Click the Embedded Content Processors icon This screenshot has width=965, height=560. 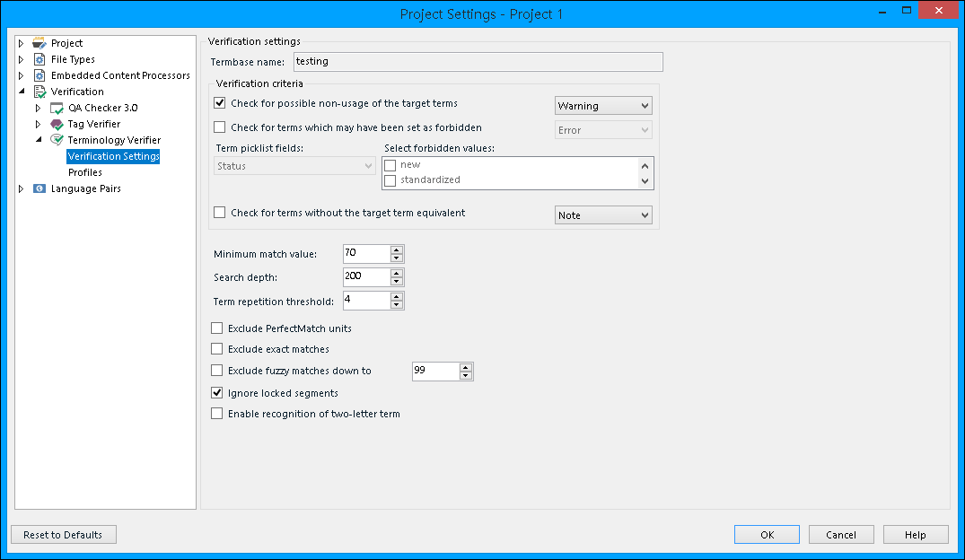[39, 75]
